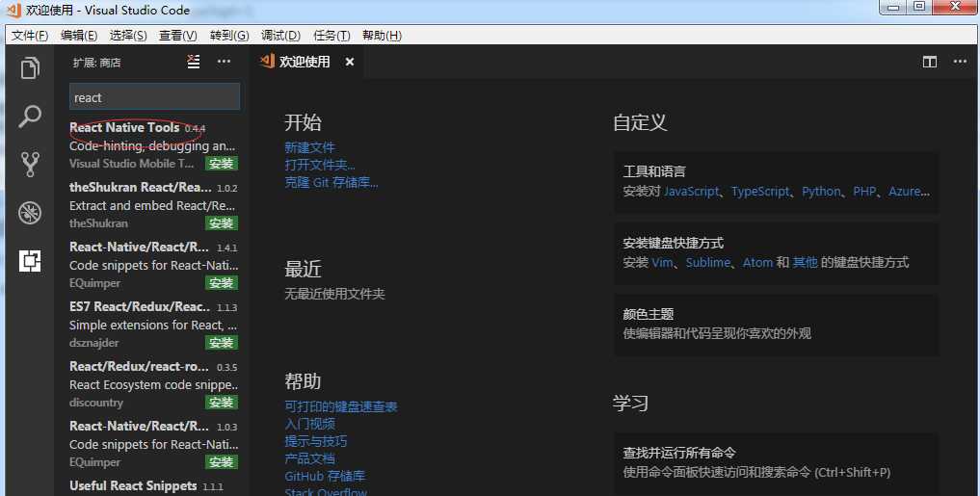Open the 帮助(H) menu

[x=382, y=36]
